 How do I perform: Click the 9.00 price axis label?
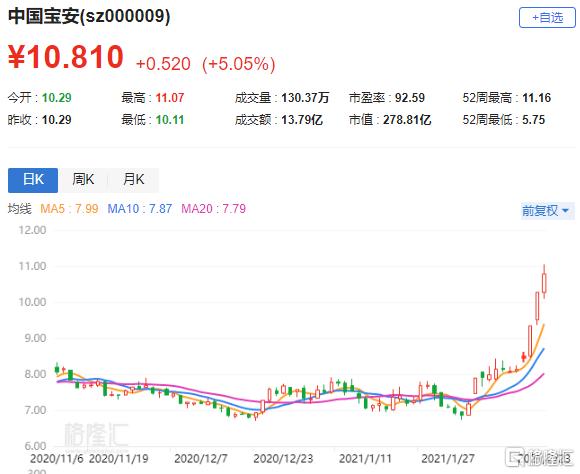pos(36,338)
